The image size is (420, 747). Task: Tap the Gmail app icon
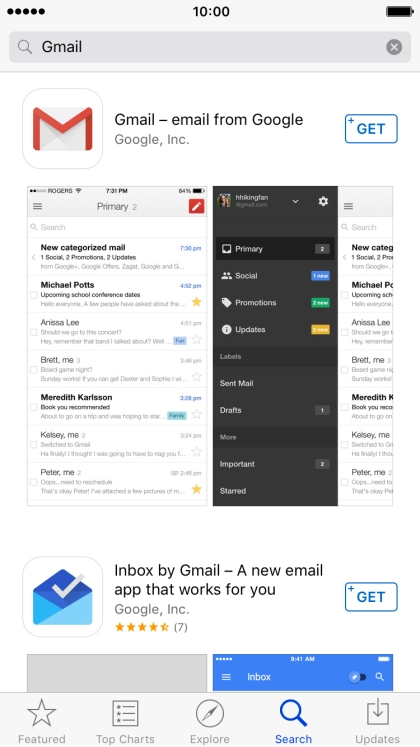62,129
